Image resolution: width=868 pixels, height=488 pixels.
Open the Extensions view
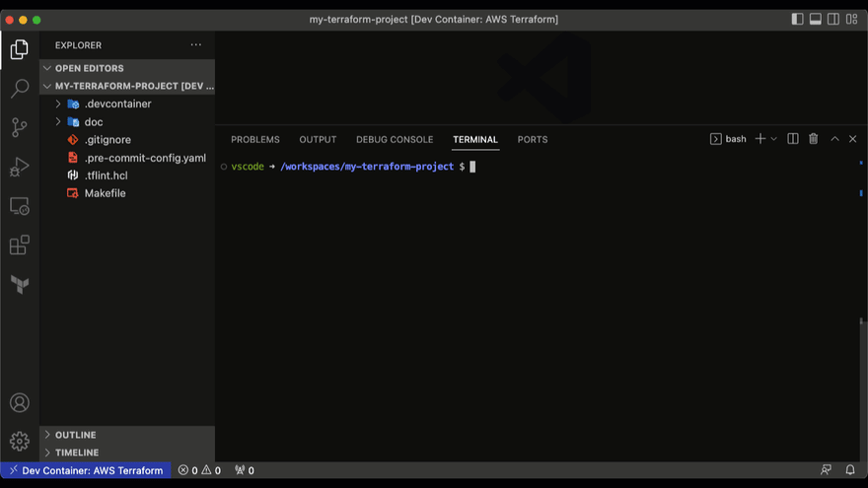click(x=20, y=244)
